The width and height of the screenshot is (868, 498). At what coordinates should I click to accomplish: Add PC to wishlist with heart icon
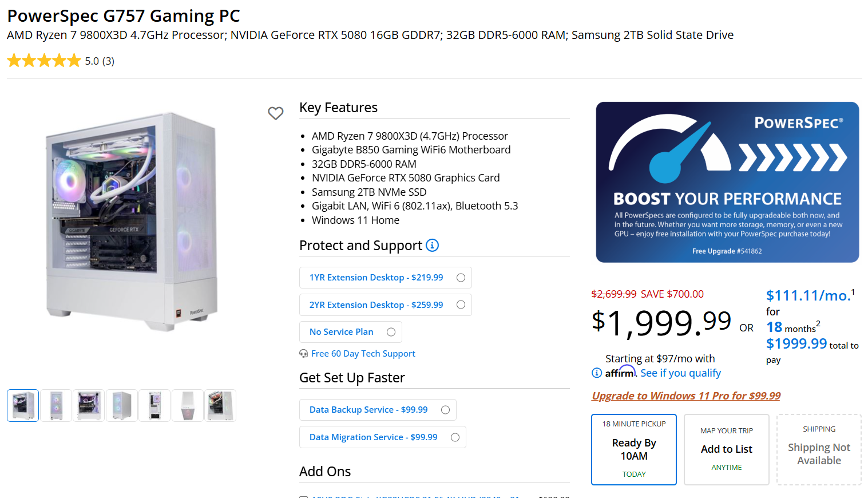276,113
